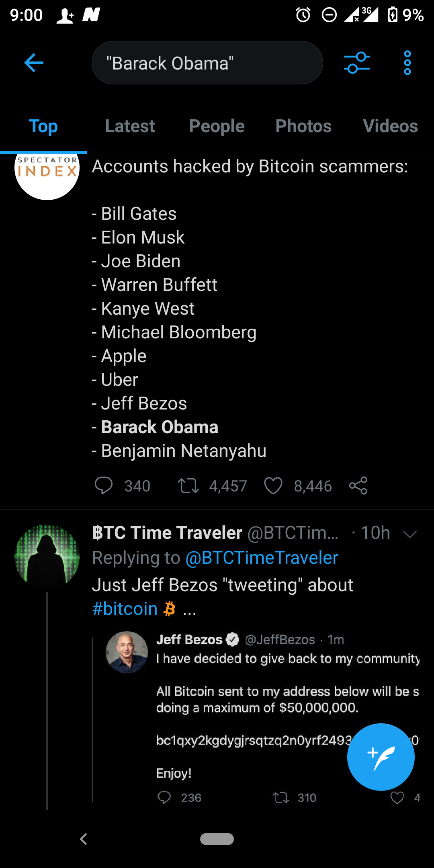
Task: Open the #bitcoin hashtag link
Action: pos(125,609)
